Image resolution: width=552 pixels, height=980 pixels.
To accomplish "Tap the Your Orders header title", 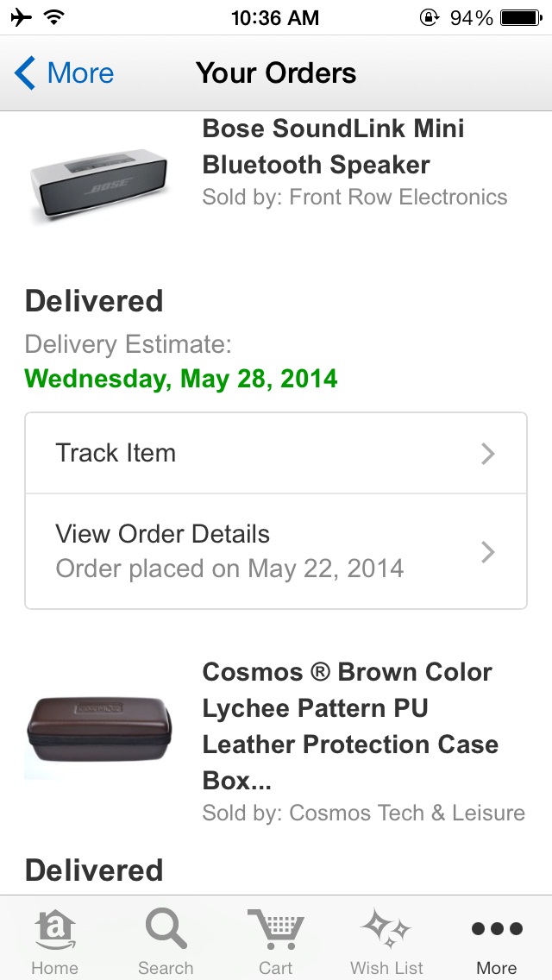I will point(276,73).
